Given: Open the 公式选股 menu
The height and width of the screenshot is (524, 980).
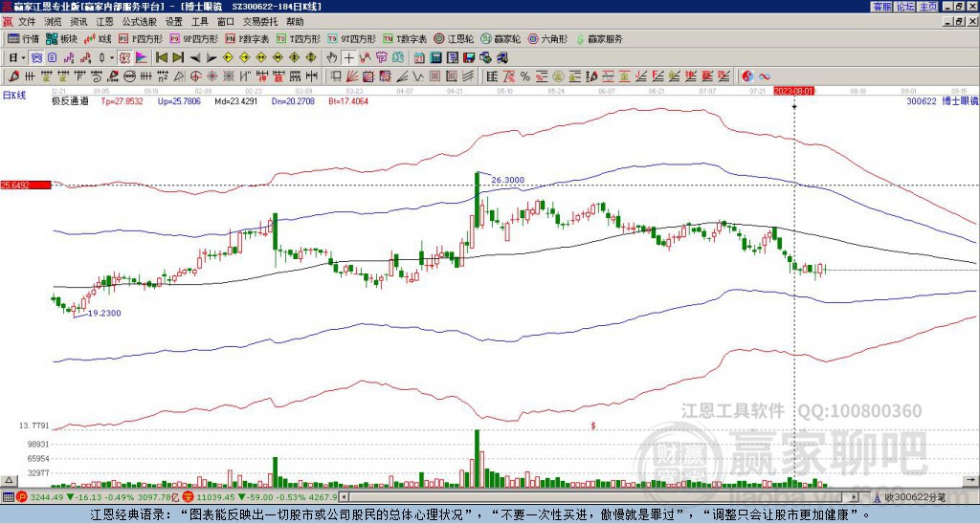Looking at the screenshot, I should pyautogui.click(x=140, y=22).
